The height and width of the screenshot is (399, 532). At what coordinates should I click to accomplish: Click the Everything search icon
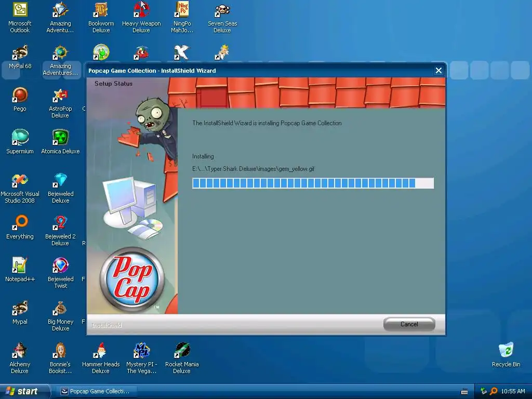click(20, 228)
